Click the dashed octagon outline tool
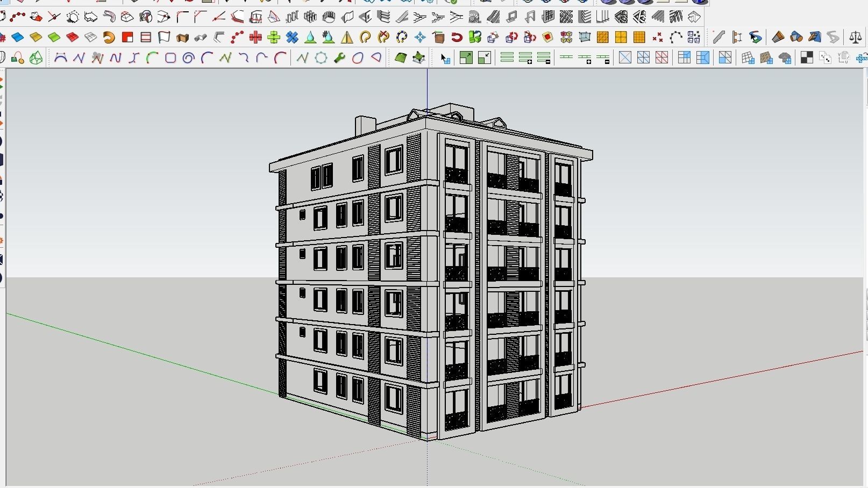The width and height of the screenshot is (868, 488). coord(73,17)
